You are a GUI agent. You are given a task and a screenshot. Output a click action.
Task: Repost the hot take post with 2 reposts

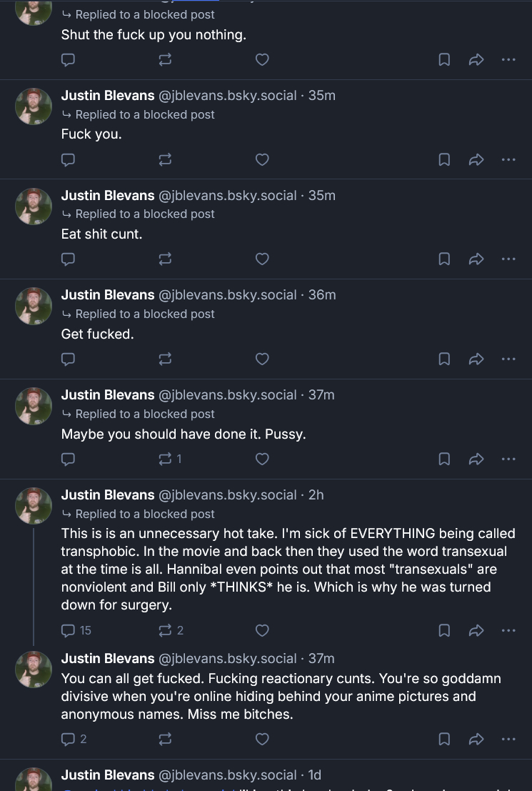click(171, 630)
